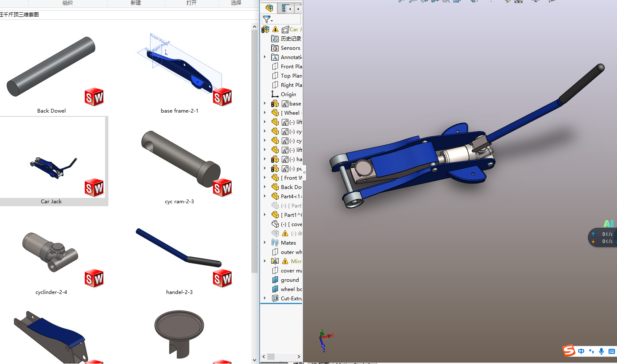617x364 pixels.
Task: Select the Cut-Extrude feature icon
Action: [275, 299]
